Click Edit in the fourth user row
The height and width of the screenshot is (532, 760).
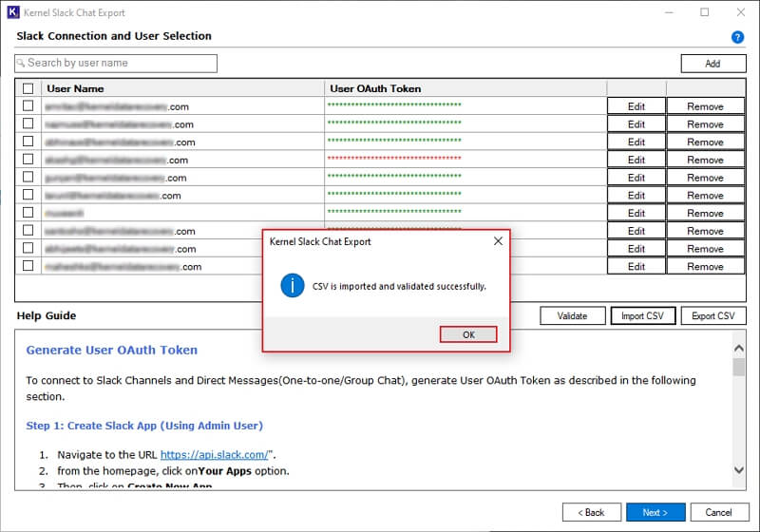[x=636, y=160]
